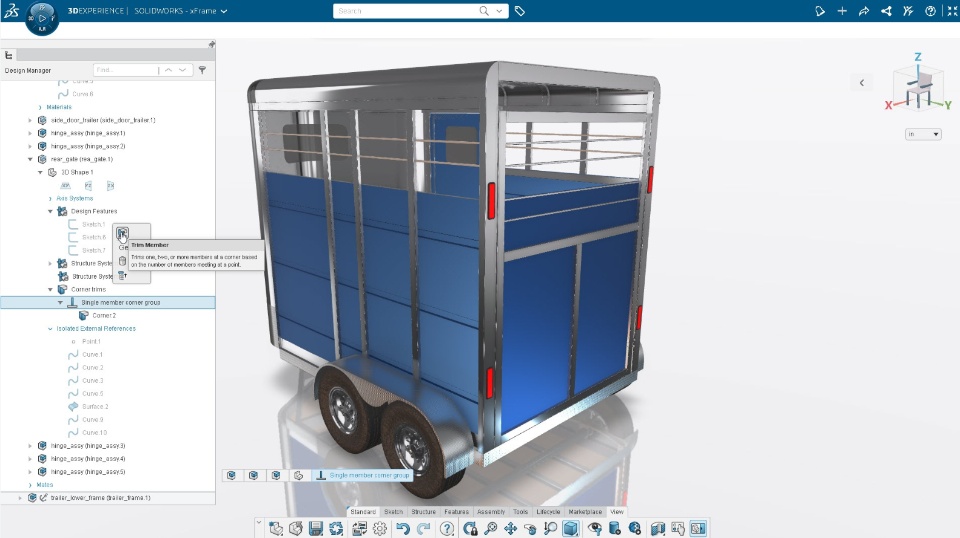Select the Design Manager tree tab icon
The image size is (960, 538).
point(9,55)
